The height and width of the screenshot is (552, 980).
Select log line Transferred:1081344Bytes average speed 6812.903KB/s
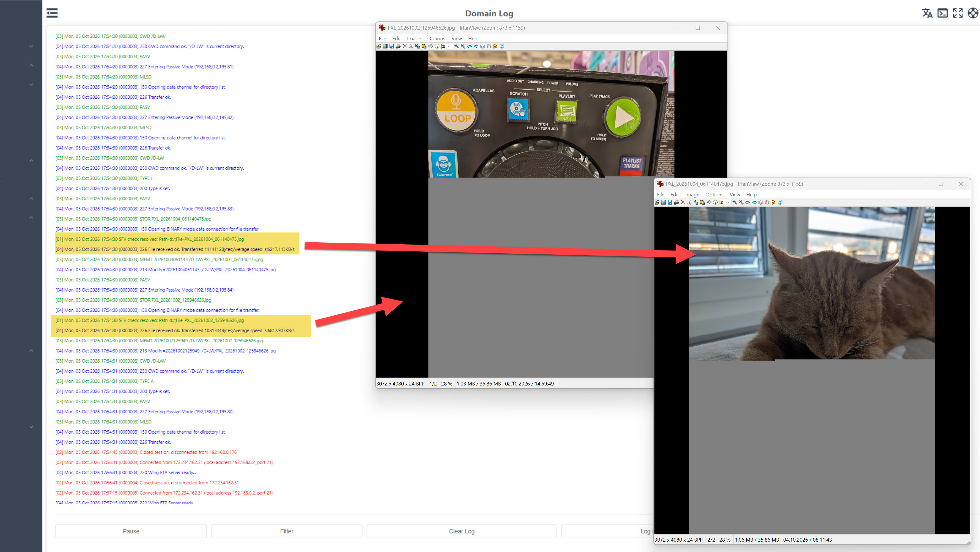pyautogui.click(x=175, y=331)
